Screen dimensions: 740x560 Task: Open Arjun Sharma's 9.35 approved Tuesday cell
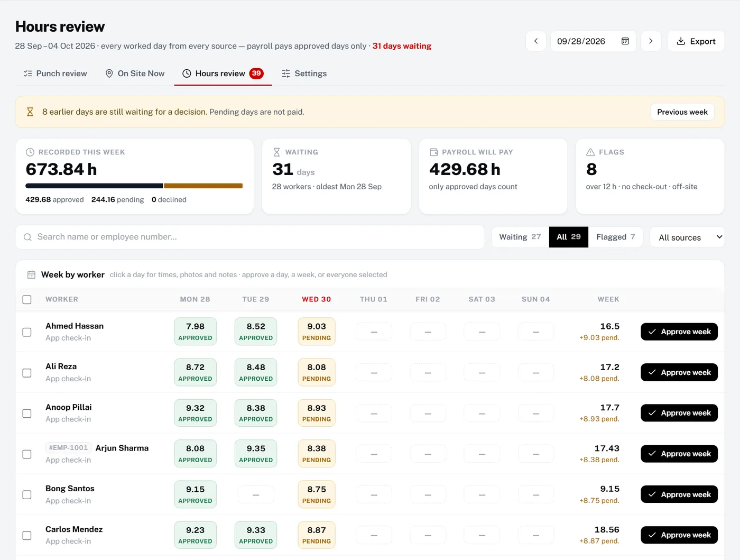tap(256, 454)
